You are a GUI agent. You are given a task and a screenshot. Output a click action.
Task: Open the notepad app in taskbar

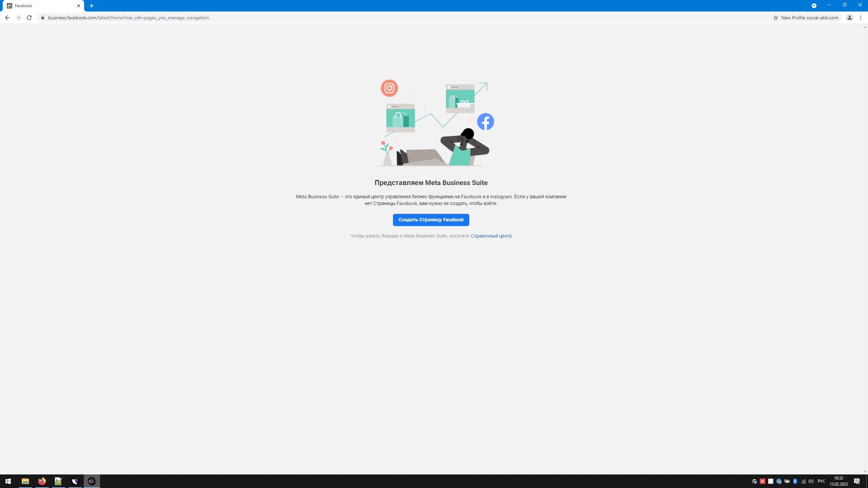(x=58, y=481)
